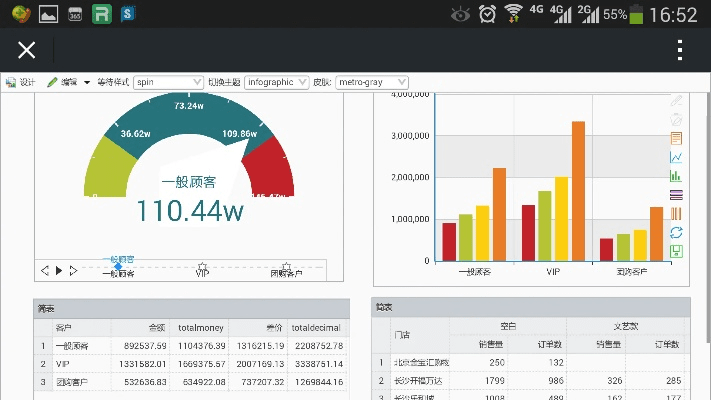
Task: Open the spin waiting-style dropdown
Action: pyautogui.click(x=168, y=82)
